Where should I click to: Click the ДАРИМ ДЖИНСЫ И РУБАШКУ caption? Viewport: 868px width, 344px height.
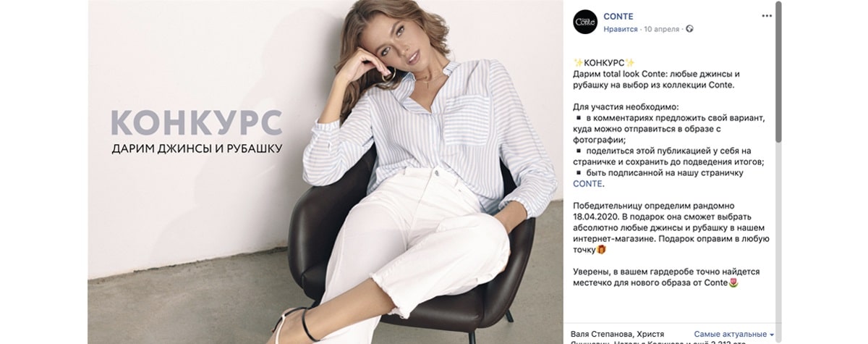pos(197,149)
